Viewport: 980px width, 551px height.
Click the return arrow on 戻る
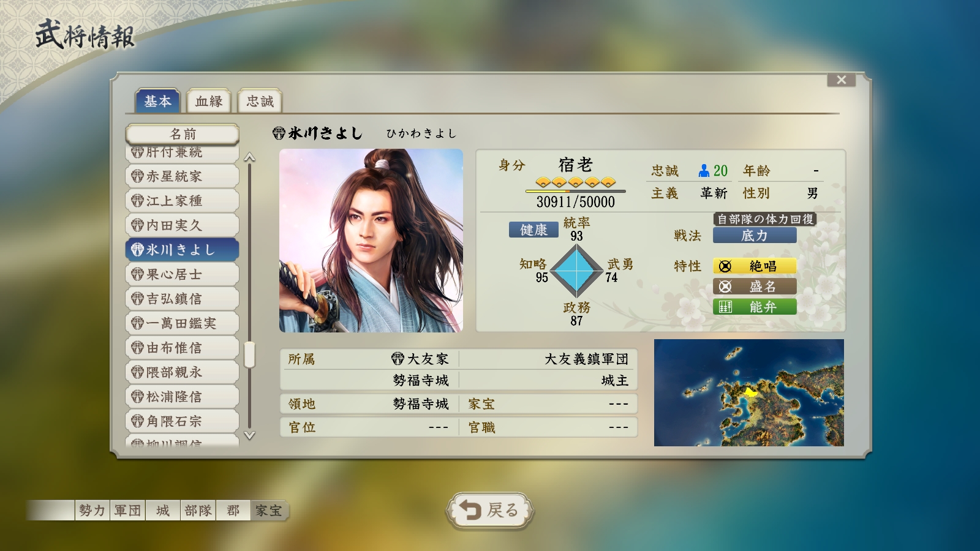point(471,509)
